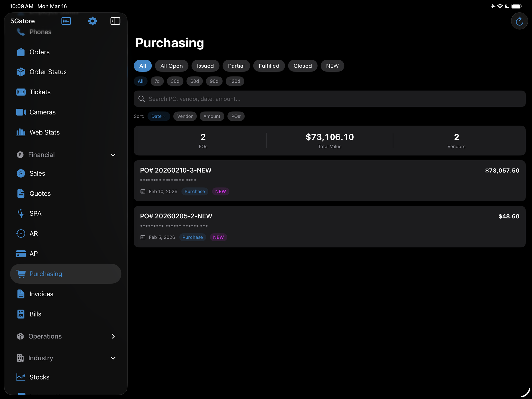
Task: Tap the refresh icon in the top right
Action: 519,21
